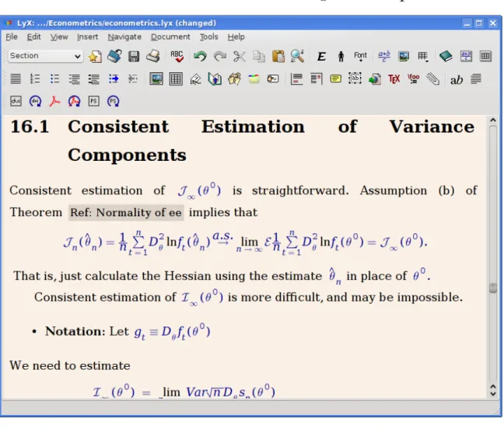This screenshot has height=429, width=504.
Task: Open the Navigate menu
Action: click(124, 37)
